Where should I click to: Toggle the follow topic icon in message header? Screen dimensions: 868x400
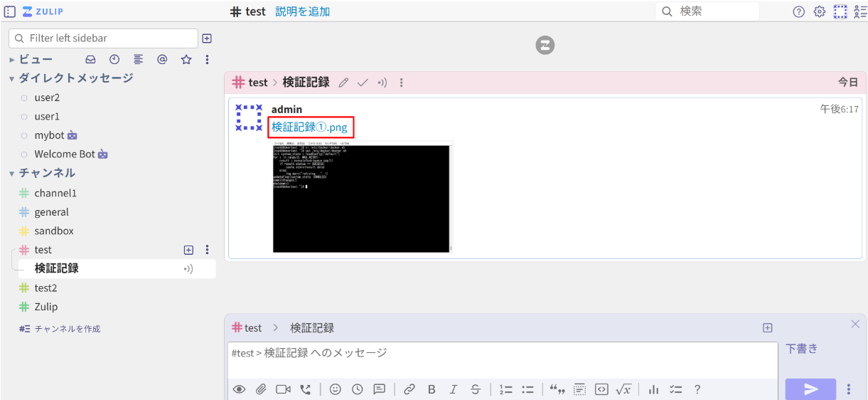click(x=382, y=83)
